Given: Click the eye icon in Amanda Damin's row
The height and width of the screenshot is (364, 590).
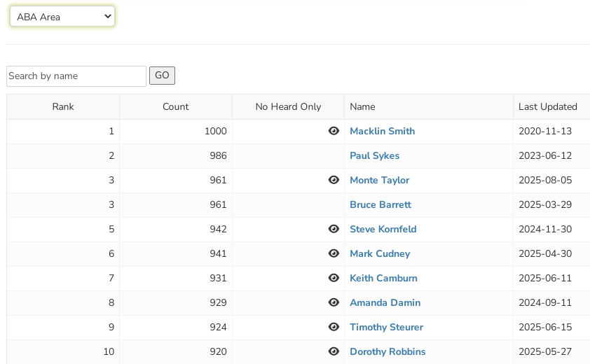Looking at the screenshot, I should tap(334, 302).
